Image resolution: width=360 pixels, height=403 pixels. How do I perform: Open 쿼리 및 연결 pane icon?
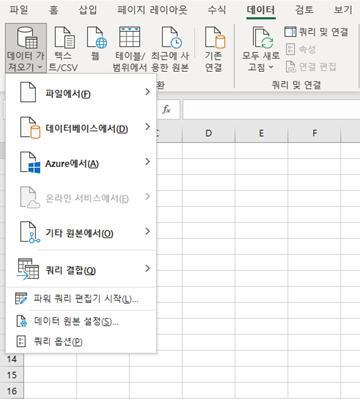pyautogui.click(x=290, y=32)
